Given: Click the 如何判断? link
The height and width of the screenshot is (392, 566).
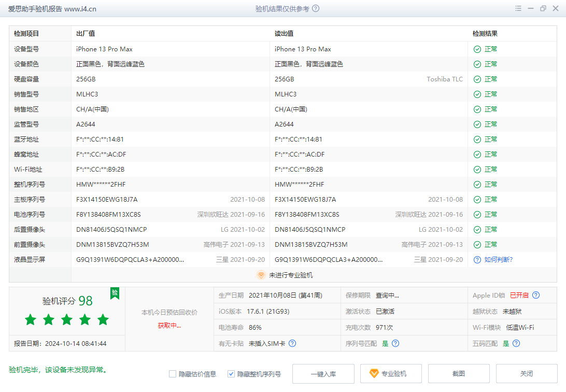Looking at the screenshot, I should pos(498,260).
